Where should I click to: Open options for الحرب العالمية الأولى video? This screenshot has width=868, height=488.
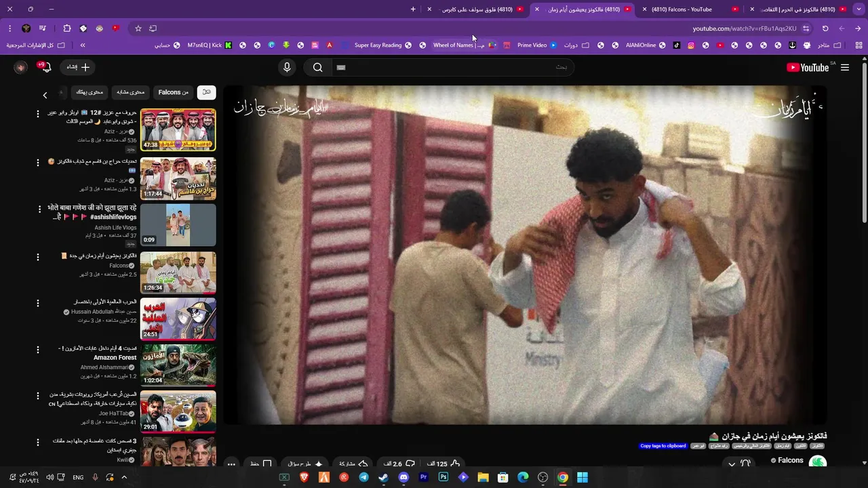pyautogui.click(x=38, y=303)
